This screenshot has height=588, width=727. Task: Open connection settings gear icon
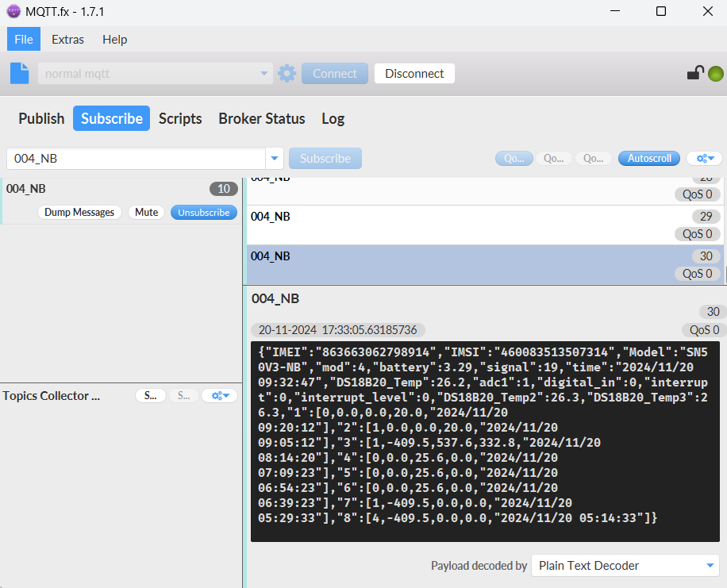click(287, 73)
